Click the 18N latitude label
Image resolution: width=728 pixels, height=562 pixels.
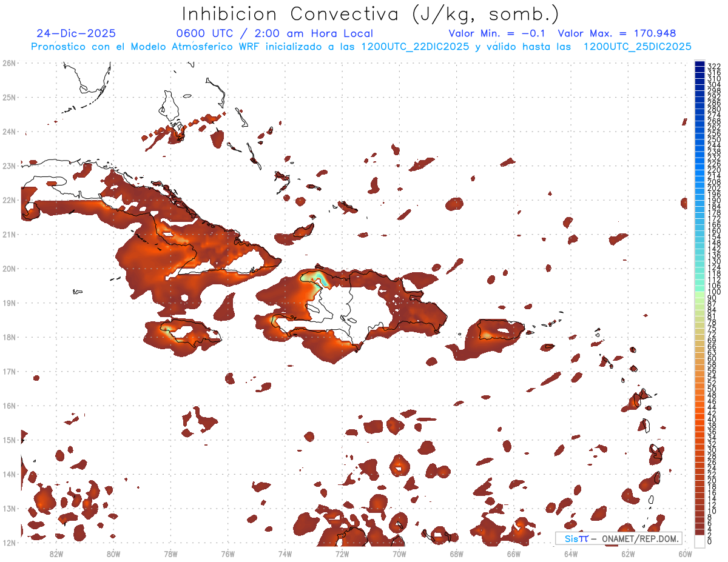click(9, 337)
